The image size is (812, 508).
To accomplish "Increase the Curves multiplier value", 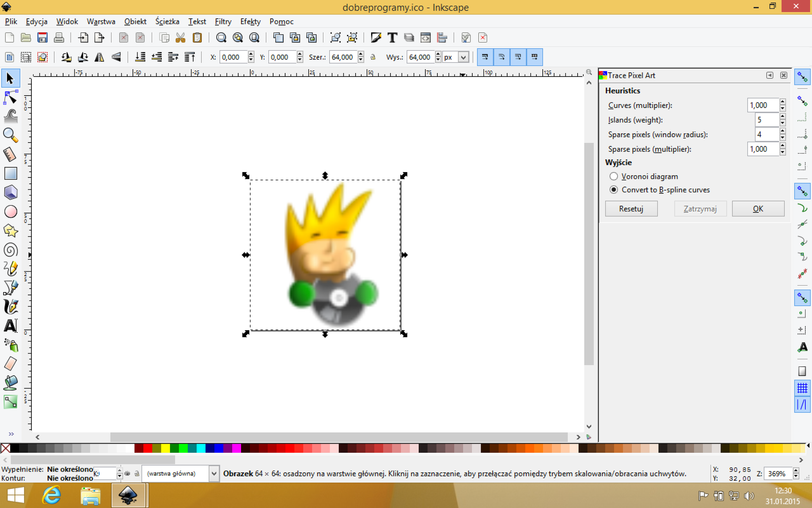I will pos(783,102).
